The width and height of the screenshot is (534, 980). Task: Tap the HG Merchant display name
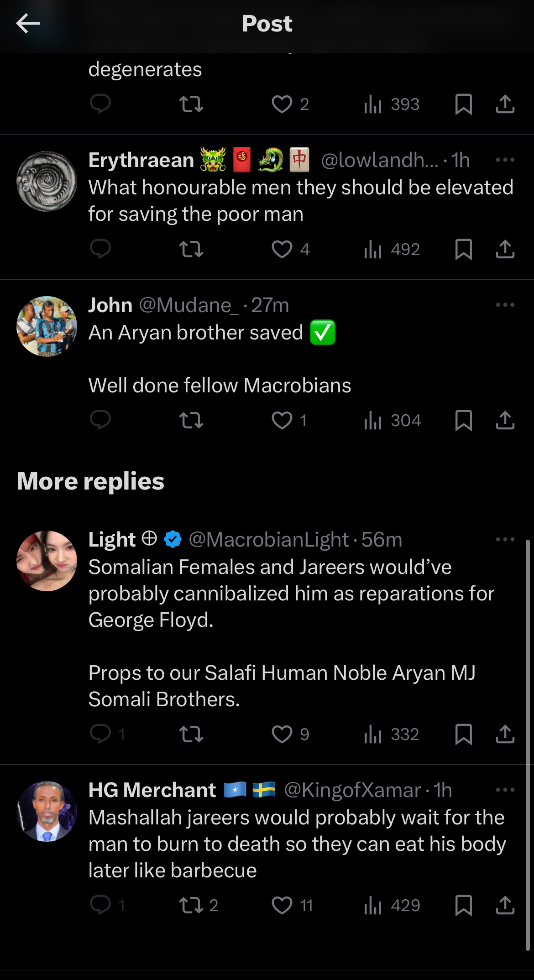point(152,790)
